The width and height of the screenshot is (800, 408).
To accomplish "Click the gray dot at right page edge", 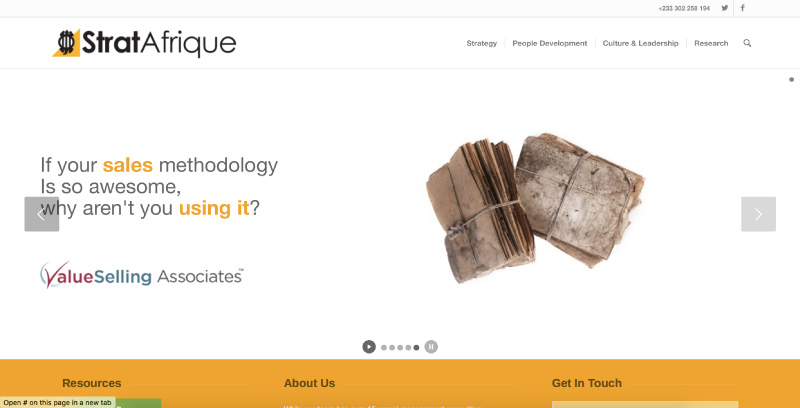I will pyautogui.click(x=791, y=80).
